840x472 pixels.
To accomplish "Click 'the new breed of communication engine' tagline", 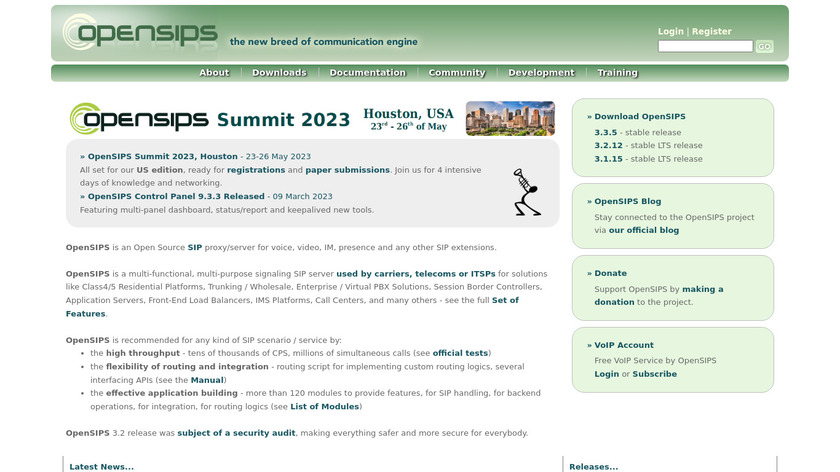I will coord(324,41).
